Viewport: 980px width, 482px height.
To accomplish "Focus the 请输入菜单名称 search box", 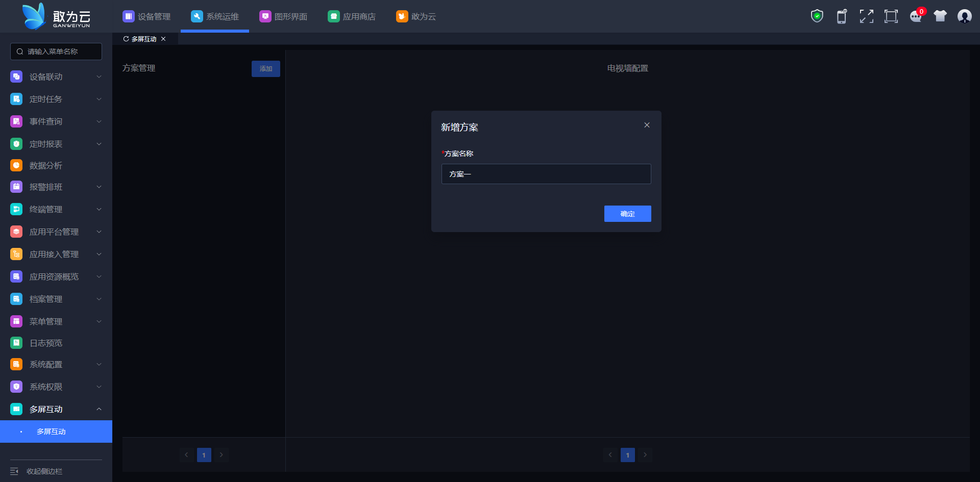I will point(56,52).
